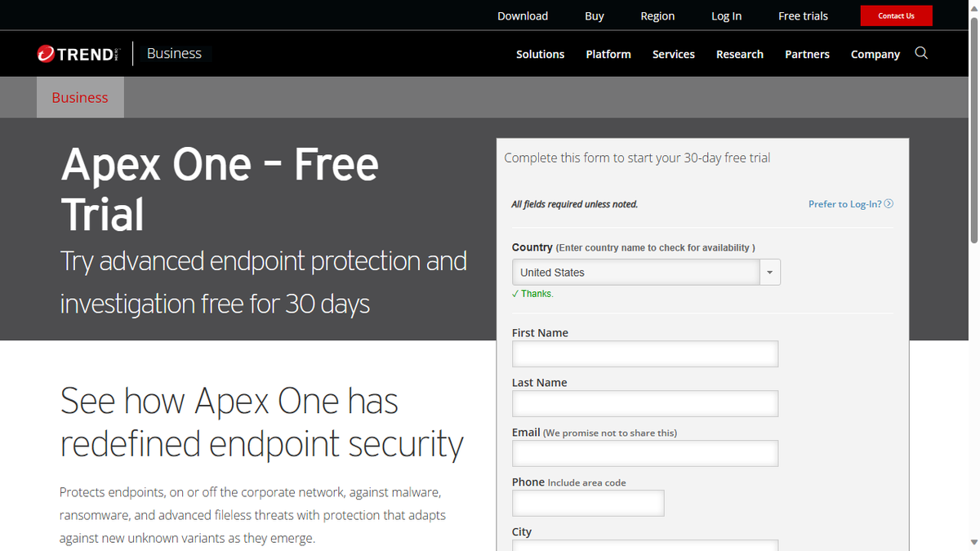Open the Country dropdown arrow
Screen dimensions: 980x551
point(769,272)
